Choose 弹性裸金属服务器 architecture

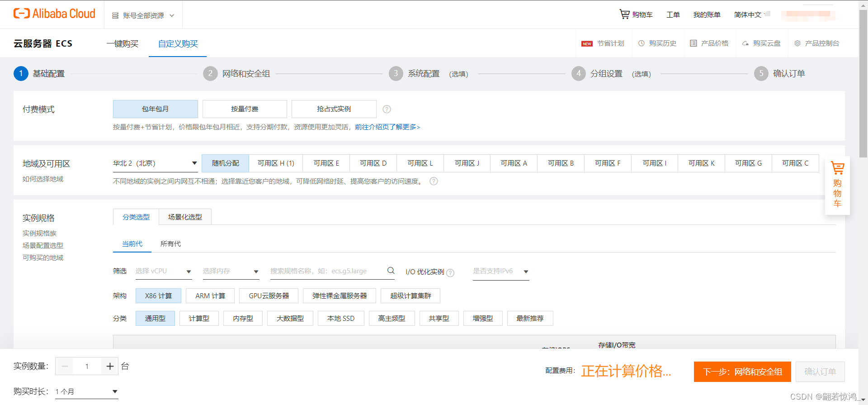340,296
